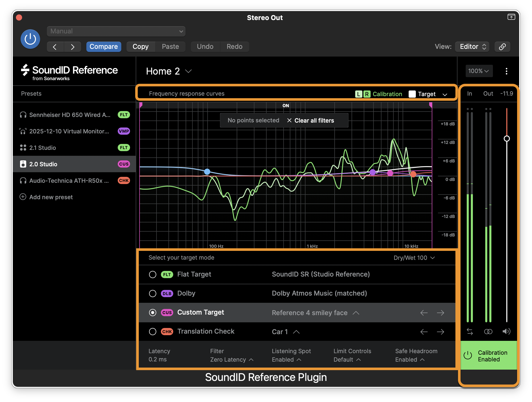Select the Flat Target radio button

[x=153, y=275]
